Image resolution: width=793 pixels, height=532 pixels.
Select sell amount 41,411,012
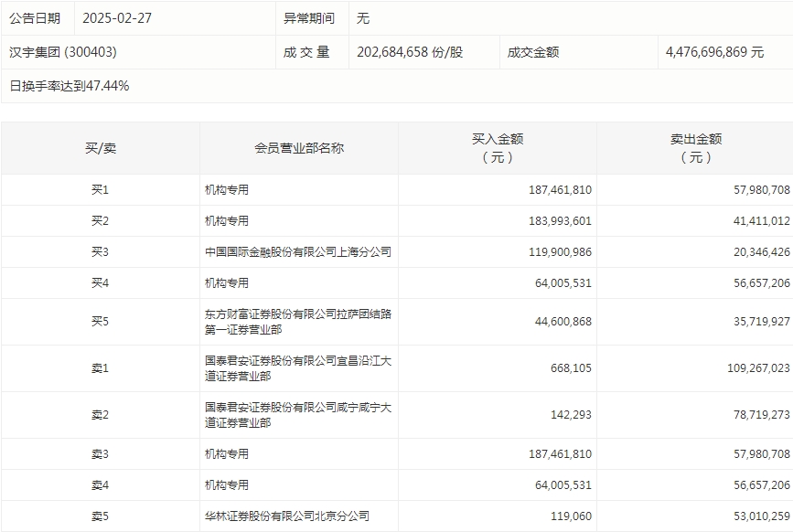tap(762, 221)
